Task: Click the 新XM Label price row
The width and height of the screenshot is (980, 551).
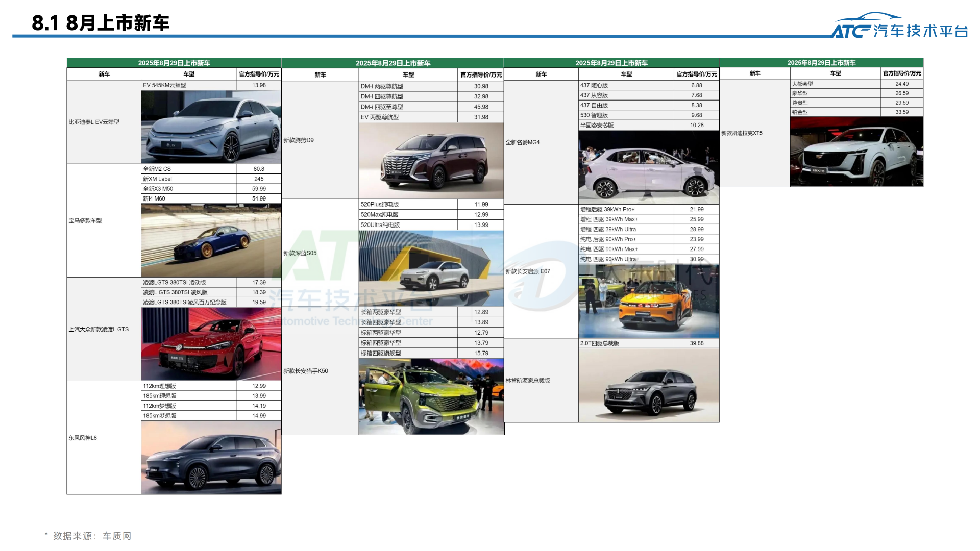Action: [211, 179]
